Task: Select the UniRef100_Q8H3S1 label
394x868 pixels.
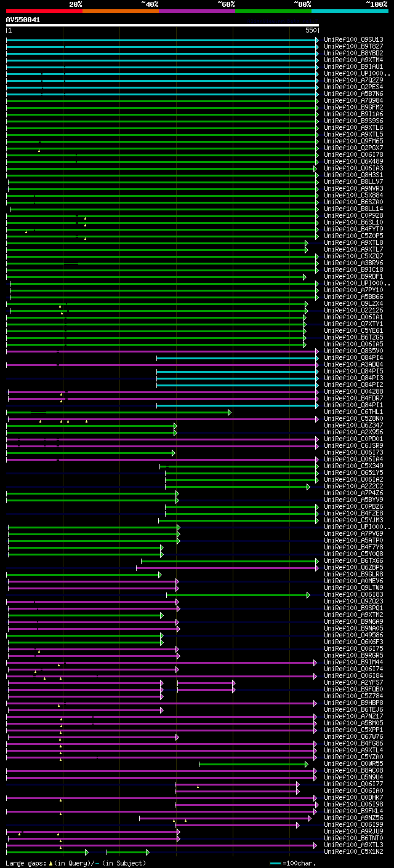Action: pyautogui.click(x=353, y=175)
